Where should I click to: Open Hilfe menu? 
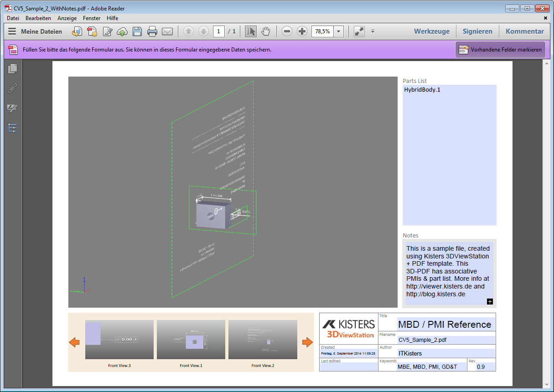pos(112,18)
